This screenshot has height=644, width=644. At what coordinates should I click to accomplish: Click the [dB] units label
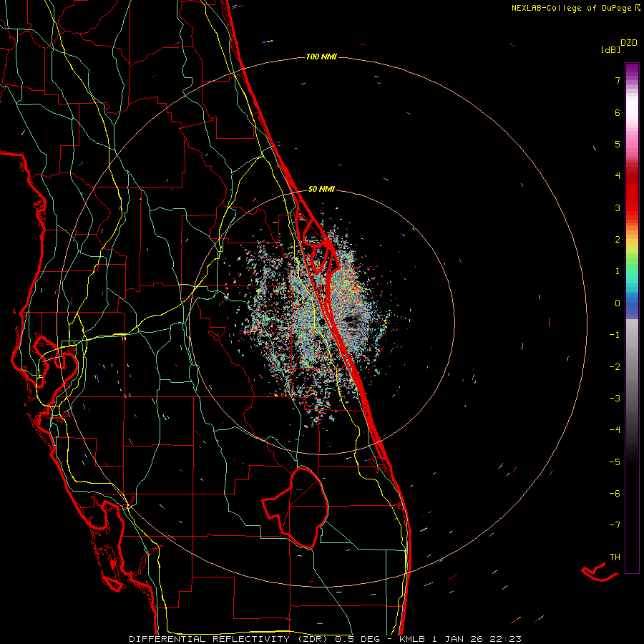610,50
